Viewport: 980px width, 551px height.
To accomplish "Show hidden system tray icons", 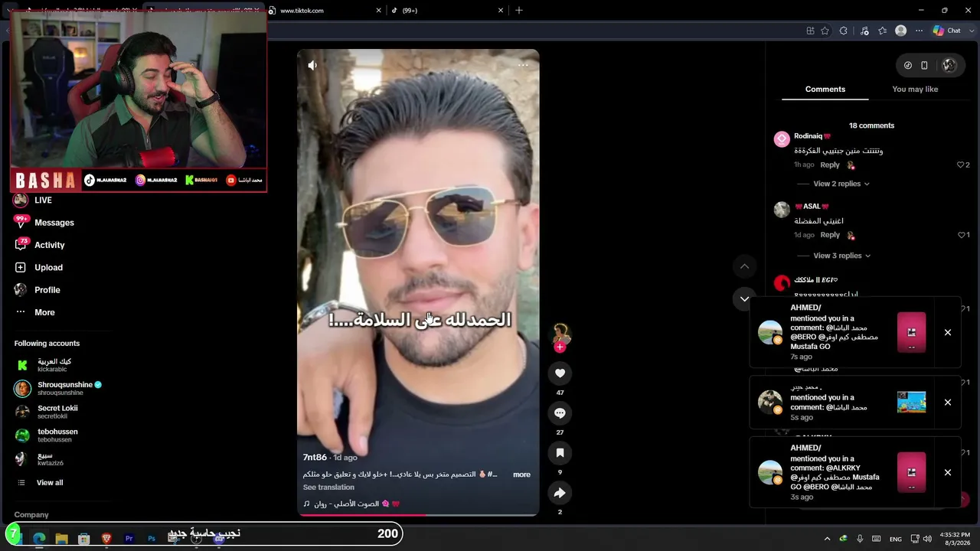I will [x=827, y=539].
